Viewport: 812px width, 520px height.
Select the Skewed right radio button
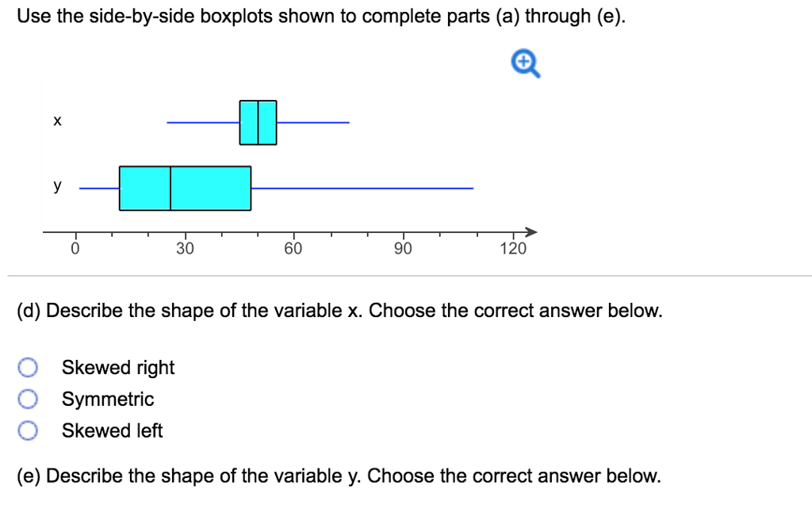coord(28,367)
